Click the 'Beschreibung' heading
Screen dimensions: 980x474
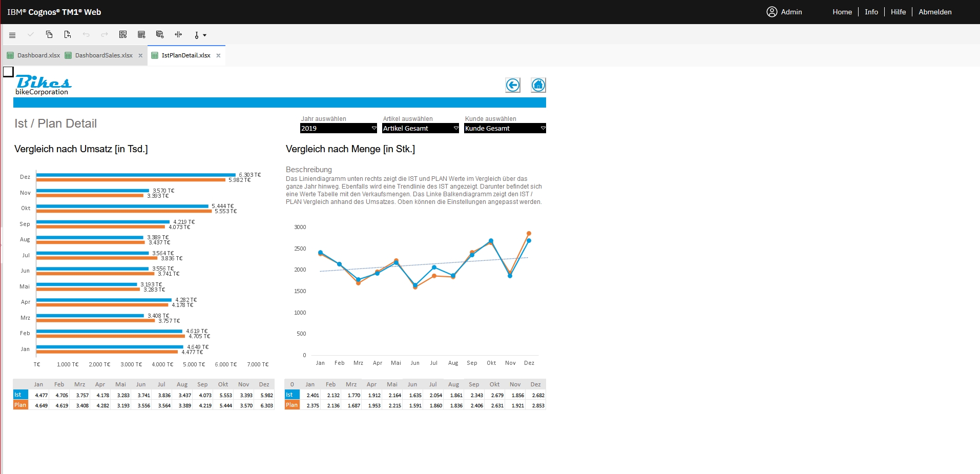[x=309, y=170]
